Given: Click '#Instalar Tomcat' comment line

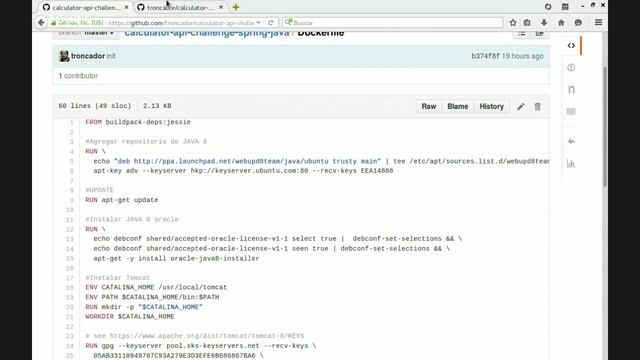Looking at the screenshot, I should [118, 278].
